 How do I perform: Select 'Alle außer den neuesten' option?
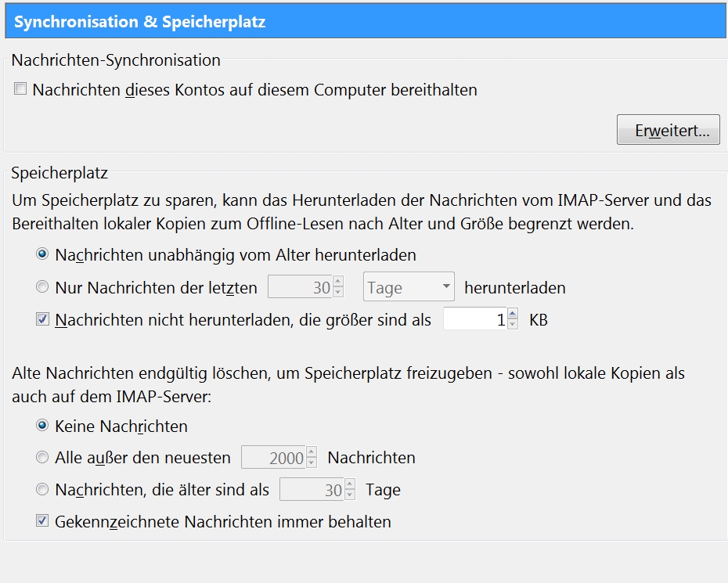tap(42, 458)
